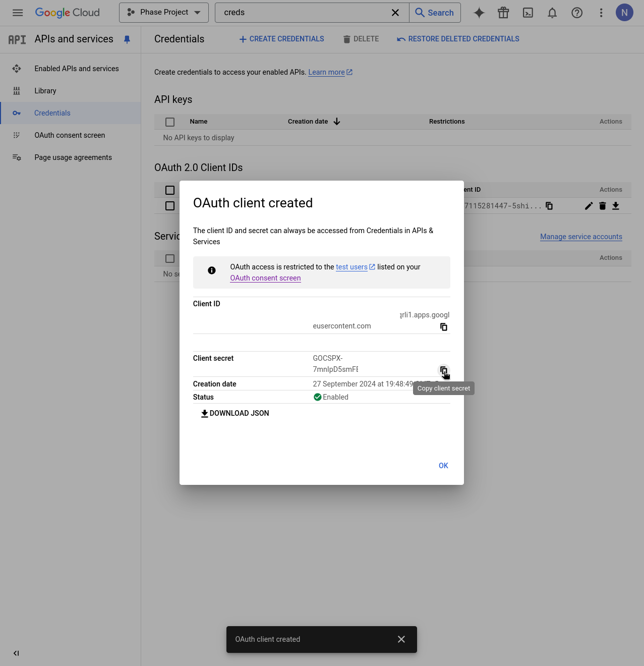
Task: Go to the OAuth consent screen page
Action: 69,135
